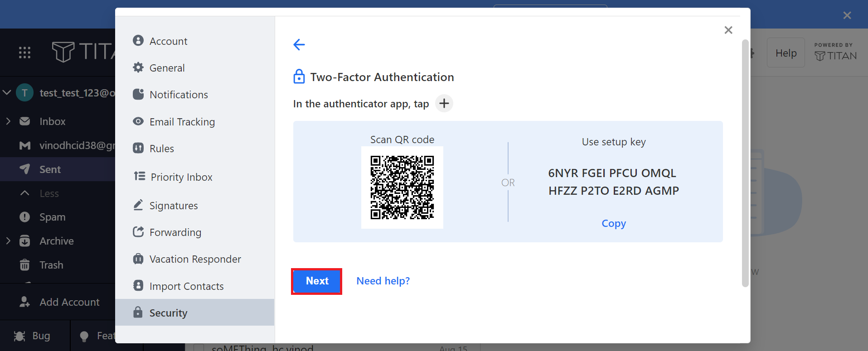The width and height of the screenshot is (868, 351).
Task: Click the Next button
Action: coord(317,281)
